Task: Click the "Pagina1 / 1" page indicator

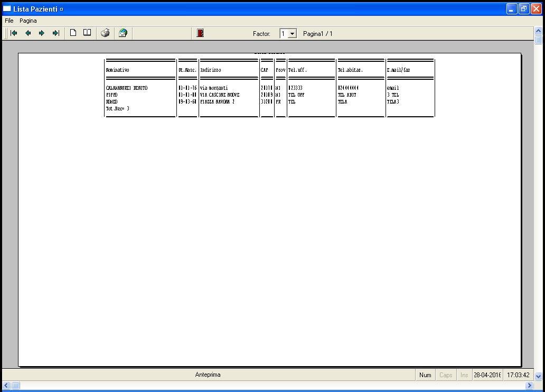Action: pyautogui.click(x=318, y=34)
